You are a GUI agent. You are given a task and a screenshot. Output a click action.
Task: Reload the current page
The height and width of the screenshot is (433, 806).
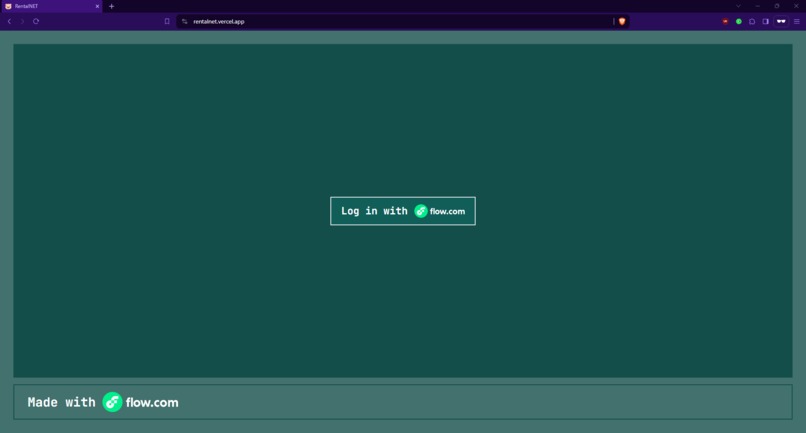(36, 21)
